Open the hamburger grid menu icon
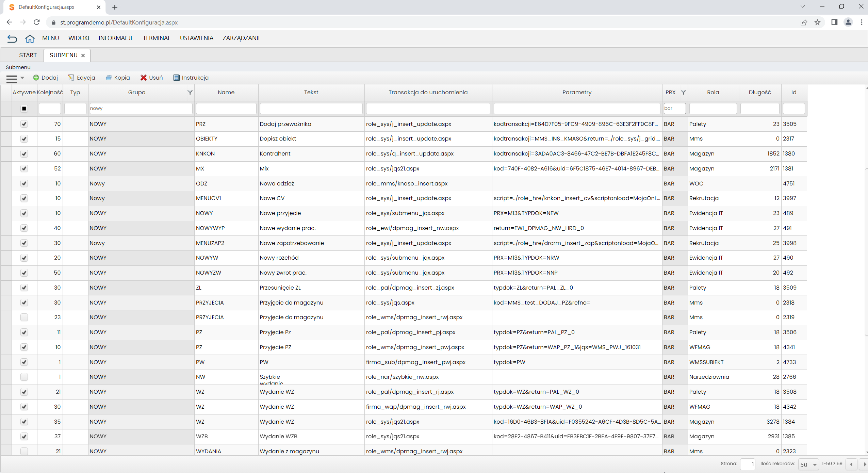 pyautogui.click(x=12, y=79)
